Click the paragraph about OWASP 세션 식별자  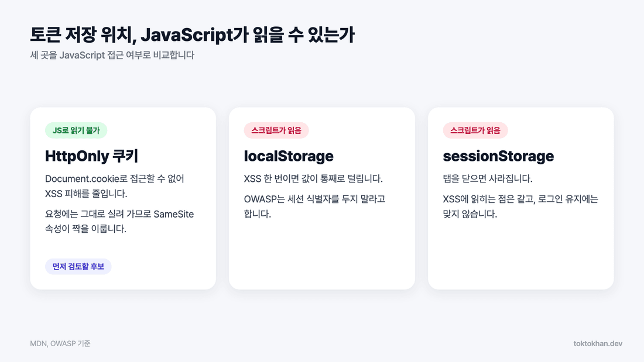[x=314, y=206]
